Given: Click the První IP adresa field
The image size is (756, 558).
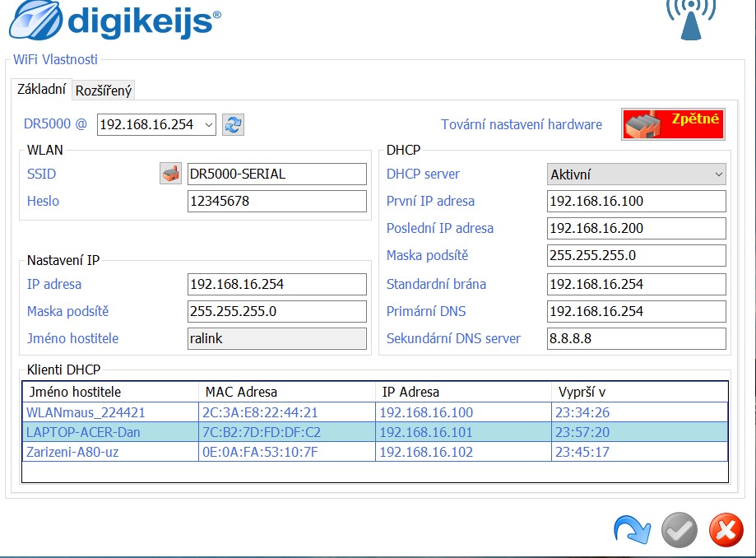Looking at the screenshot, I should pyautogui.click(x=636, y=202).
